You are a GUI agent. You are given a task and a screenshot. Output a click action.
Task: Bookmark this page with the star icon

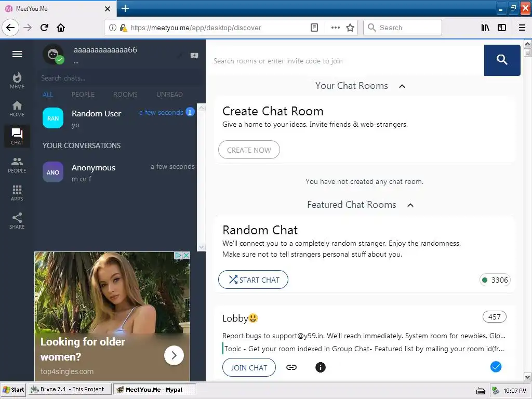click(x=350, y=28)
